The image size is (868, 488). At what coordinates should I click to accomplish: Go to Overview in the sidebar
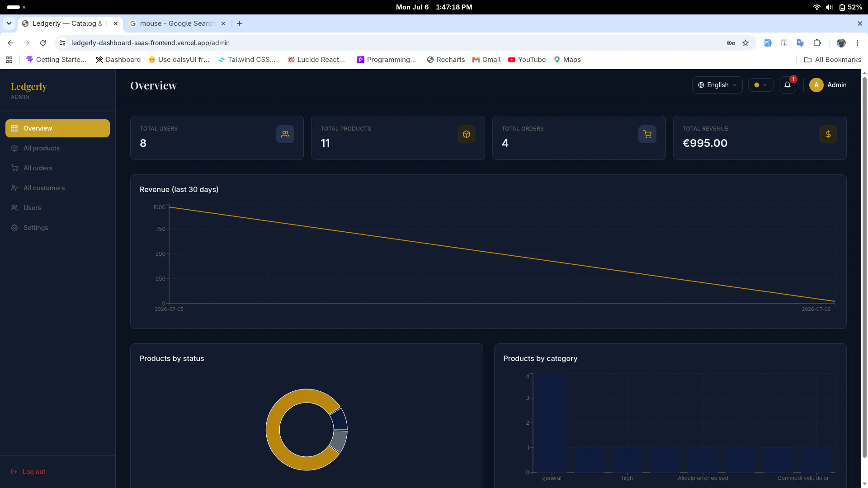57,128
